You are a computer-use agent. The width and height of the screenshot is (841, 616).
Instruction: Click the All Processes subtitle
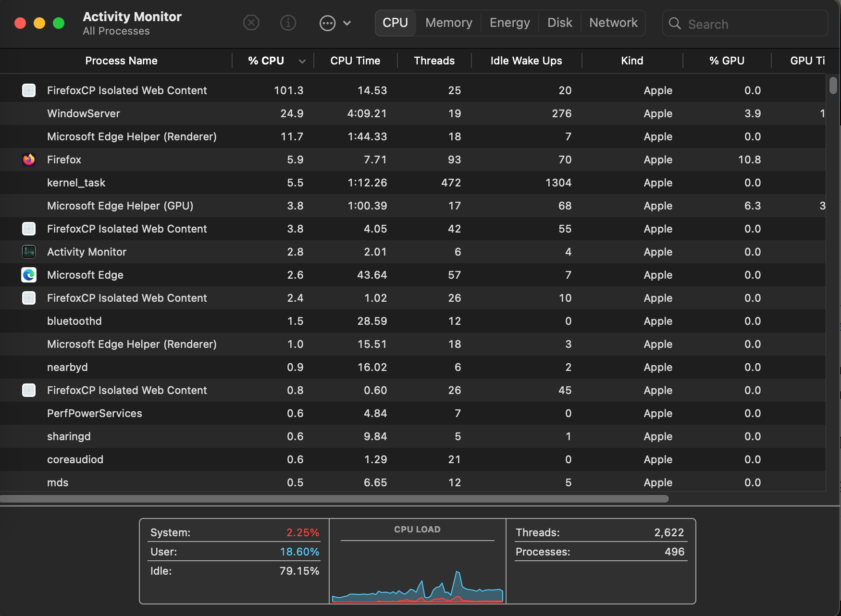[116, 31]
